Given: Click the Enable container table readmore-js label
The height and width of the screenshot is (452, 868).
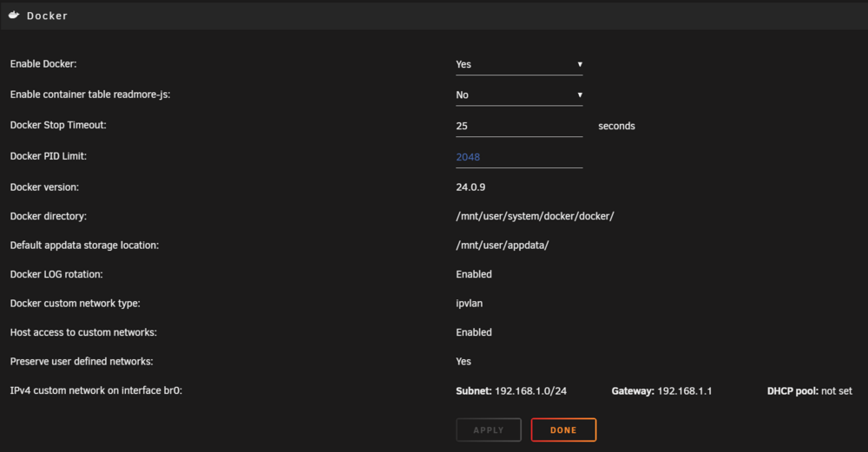Looking at the screenshot, I should 90,94.
